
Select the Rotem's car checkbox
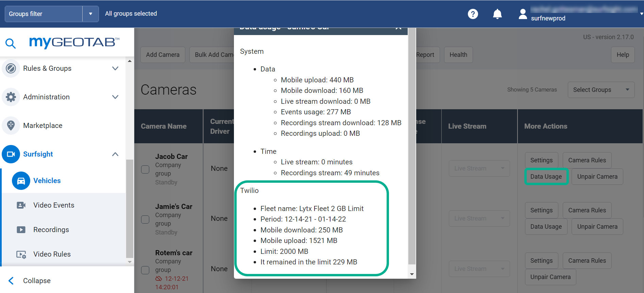coord(145,270)
